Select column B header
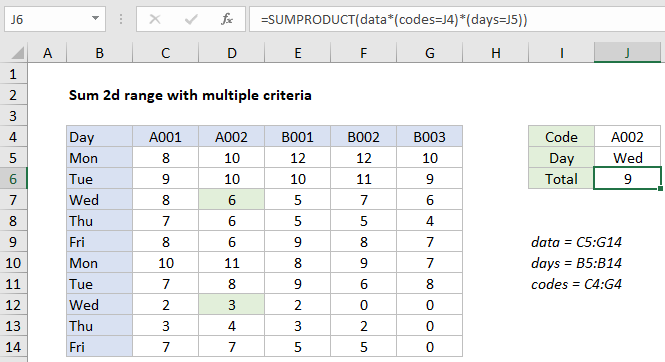665x362 pixels. tap(99, 53)
